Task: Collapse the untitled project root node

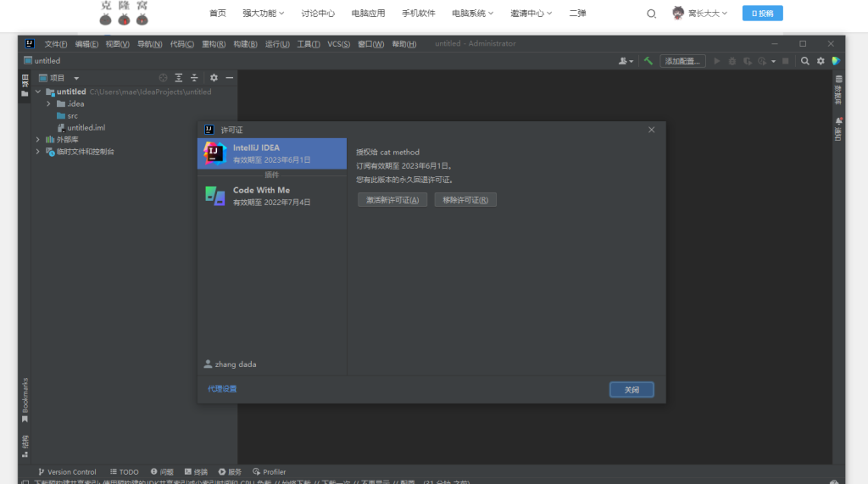Action: point(38,92)
